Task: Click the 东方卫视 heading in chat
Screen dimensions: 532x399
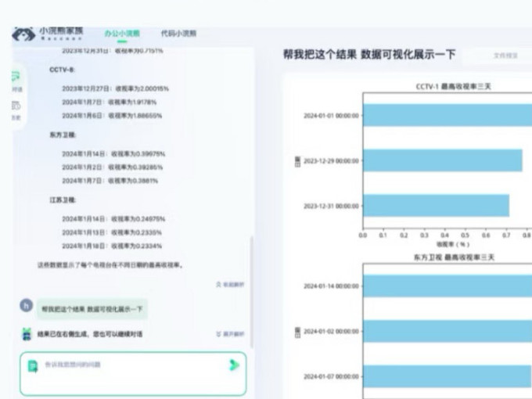Action: (x=63, y=135)
